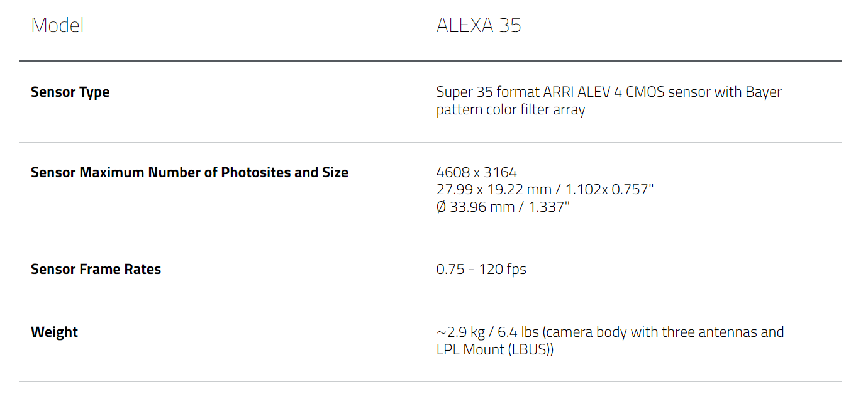Select the Sensor Type row label
This screenshot has height=411, width=868.
[70, 92]
